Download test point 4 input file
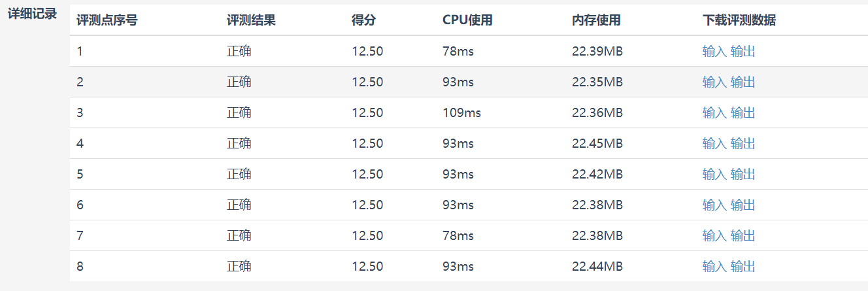The image size is (868, 291). click(x=714, y=143)
